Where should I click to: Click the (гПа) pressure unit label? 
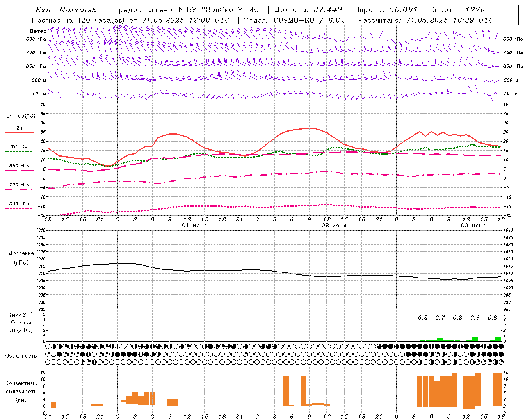pyautogui.click(x=21, y=263)
